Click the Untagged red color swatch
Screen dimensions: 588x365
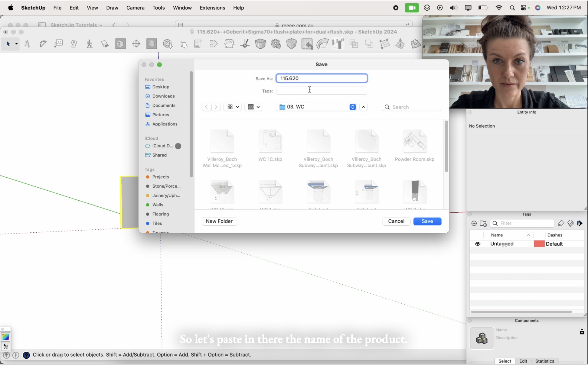pos(539,244)
